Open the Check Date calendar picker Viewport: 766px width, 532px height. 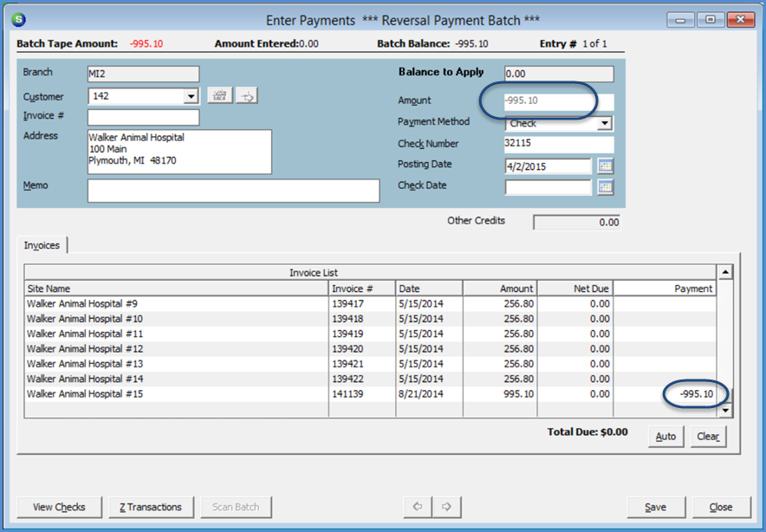(x=605, y=186)
